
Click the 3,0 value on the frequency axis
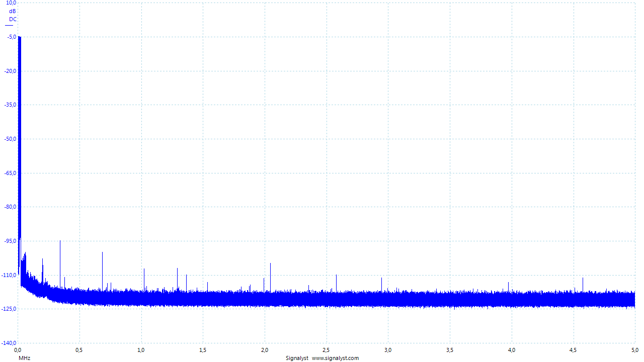(x=388, y=349)
